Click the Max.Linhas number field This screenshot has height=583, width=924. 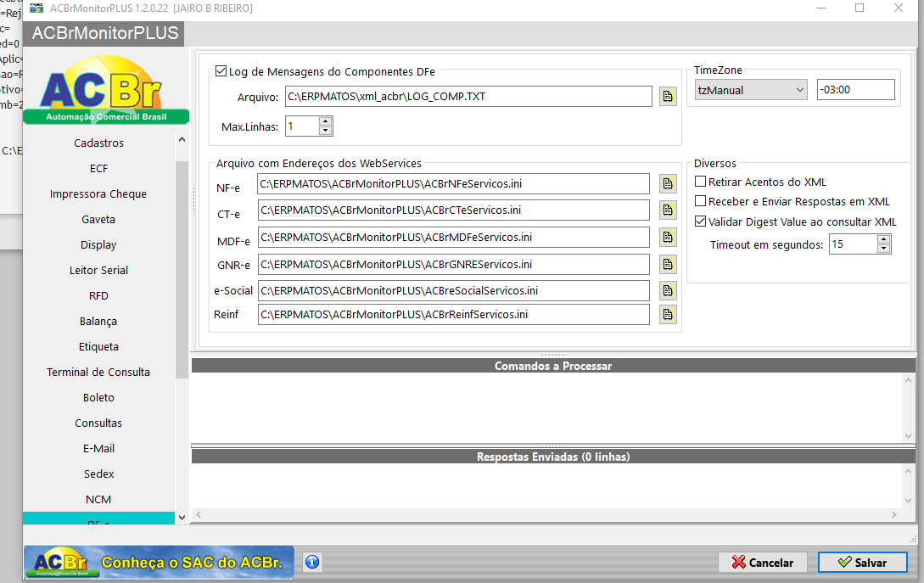coord(302,126)
